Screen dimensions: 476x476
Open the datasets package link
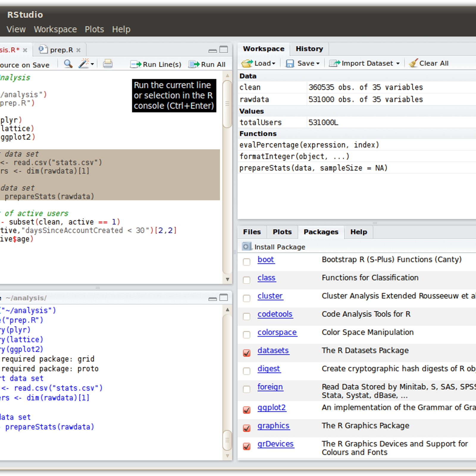pyautogui.click(x=273, y=350)
